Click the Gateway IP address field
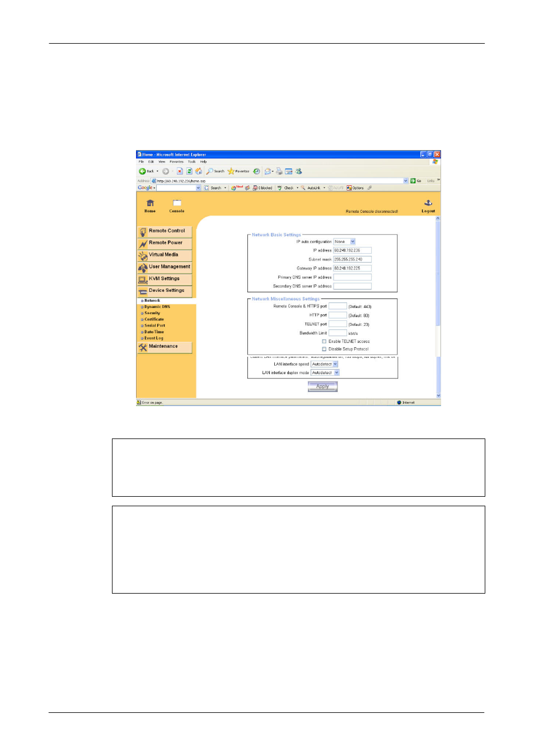534x756 pixels. [353, 268]
